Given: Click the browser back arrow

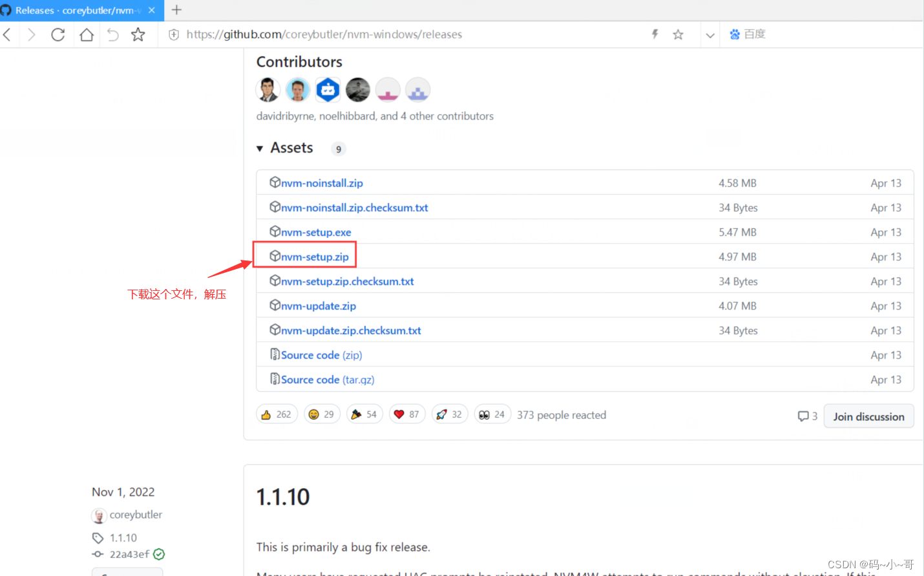Looking at the screenshot, I should (7, 35).
